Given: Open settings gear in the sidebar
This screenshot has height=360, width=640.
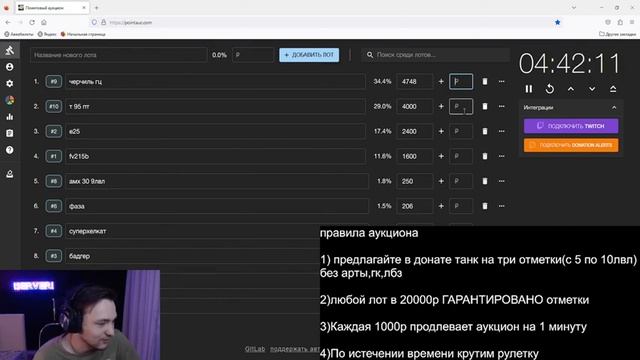Looking at the screenshot, I should 10,83.
